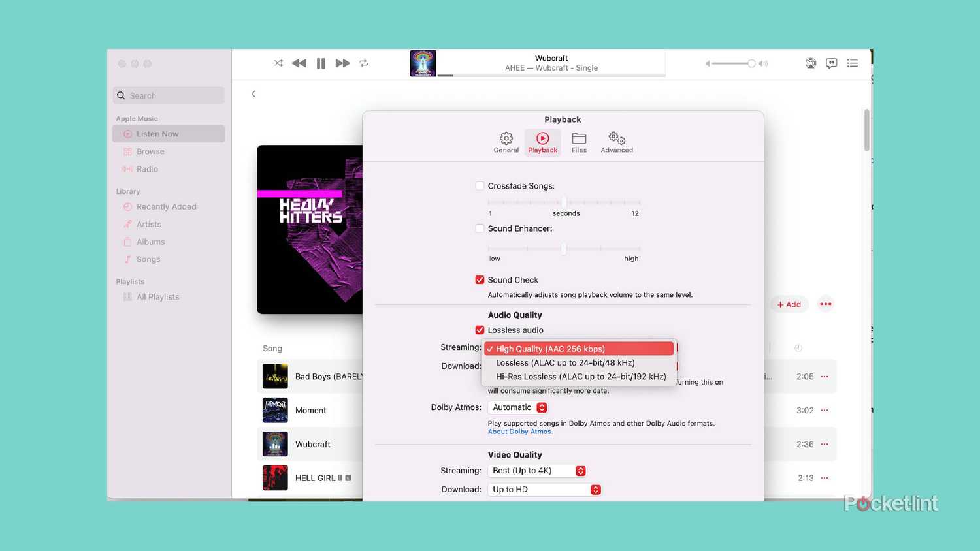Open Recently Added in the library
980x551 pixels.
pos(166,206)
